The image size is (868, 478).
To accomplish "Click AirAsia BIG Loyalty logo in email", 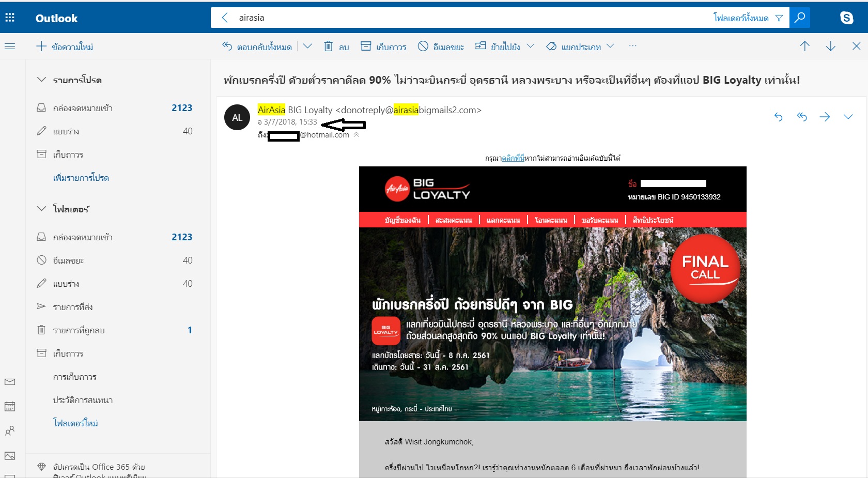I will tap(428, 189).
